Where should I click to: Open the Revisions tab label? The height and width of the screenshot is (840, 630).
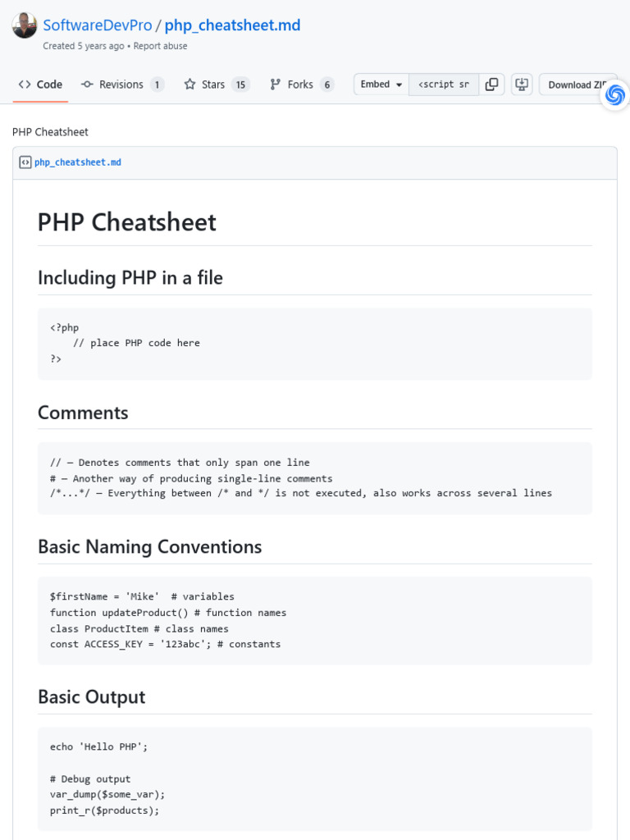121,84
